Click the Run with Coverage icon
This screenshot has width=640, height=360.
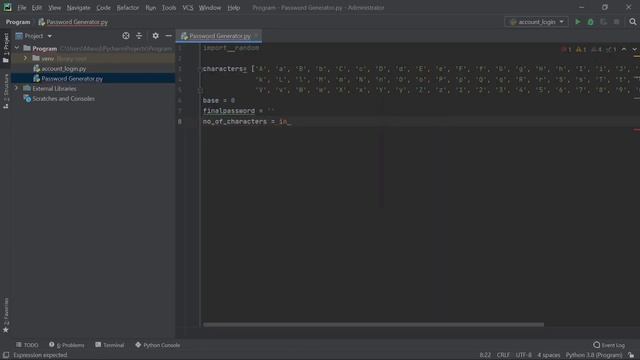click(x=604, y=22)
